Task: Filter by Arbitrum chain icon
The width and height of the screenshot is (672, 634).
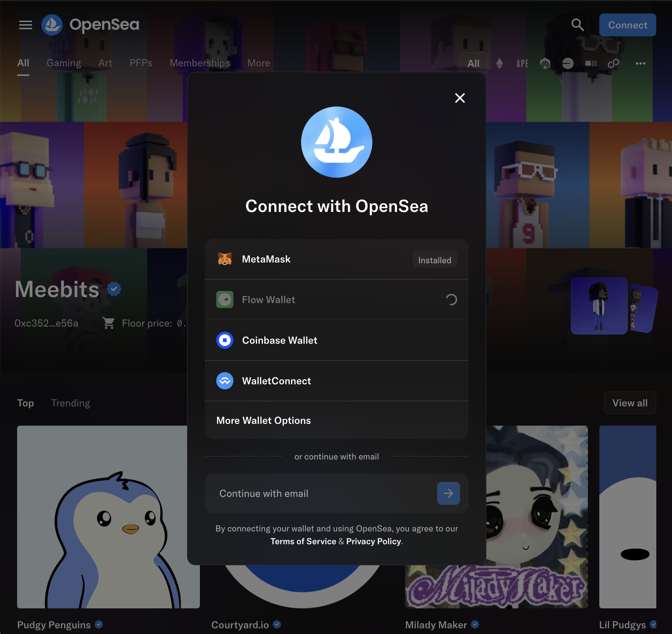Action: click(545, 63)
